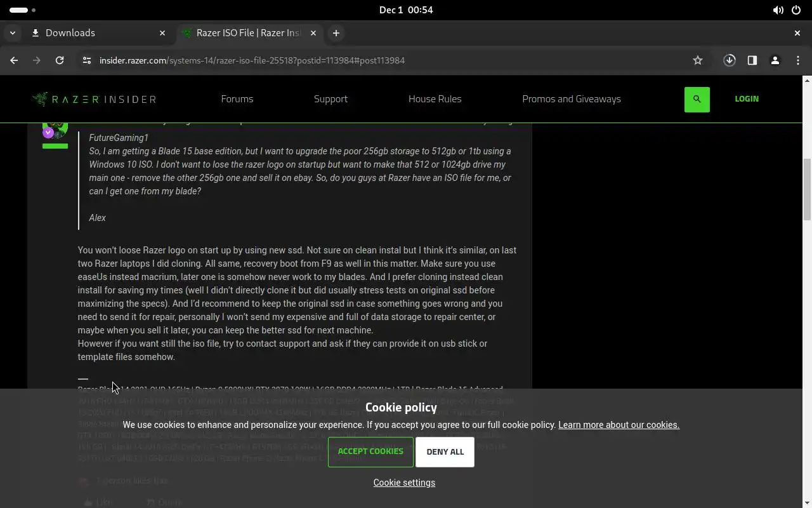The image size is (812, 508).
Task: Open the Chrome three-dot menu
Action: [798, 60]
